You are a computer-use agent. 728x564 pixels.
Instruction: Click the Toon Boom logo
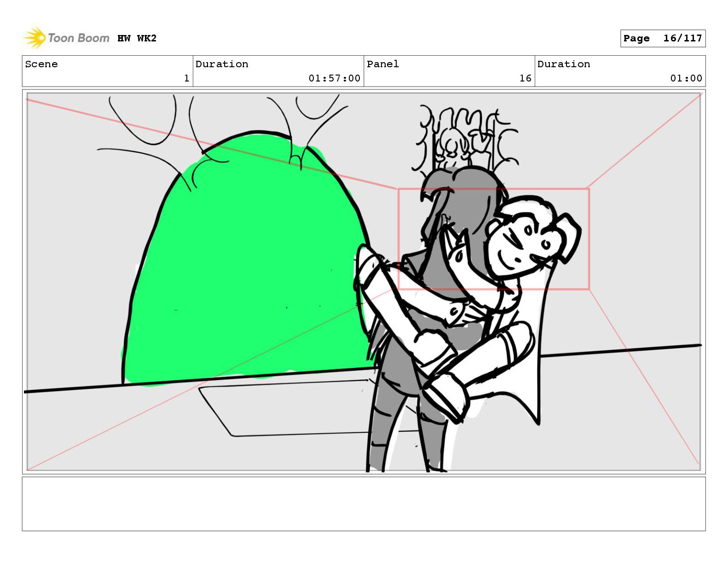[66, 38]
